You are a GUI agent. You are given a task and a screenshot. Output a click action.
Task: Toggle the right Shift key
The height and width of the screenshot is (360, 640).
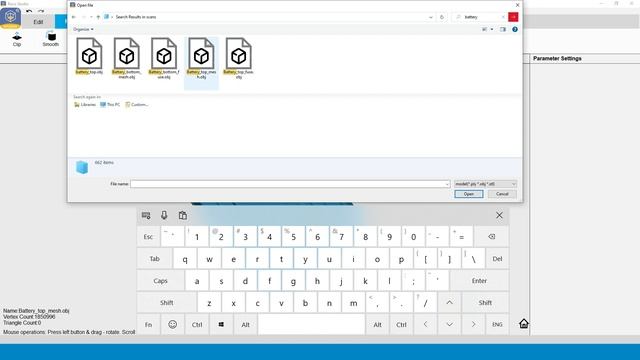point(485,303)
